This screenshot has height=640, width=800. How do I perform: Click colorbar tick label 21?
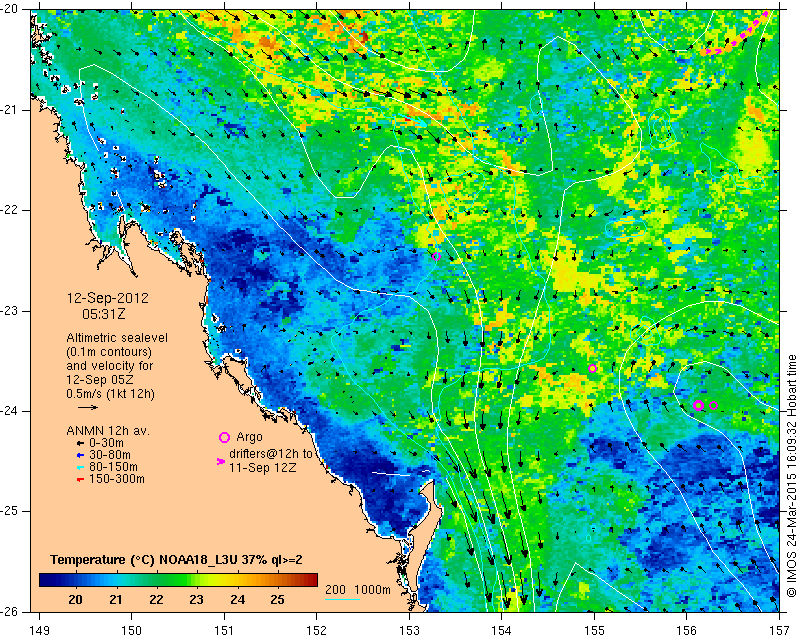116,600
